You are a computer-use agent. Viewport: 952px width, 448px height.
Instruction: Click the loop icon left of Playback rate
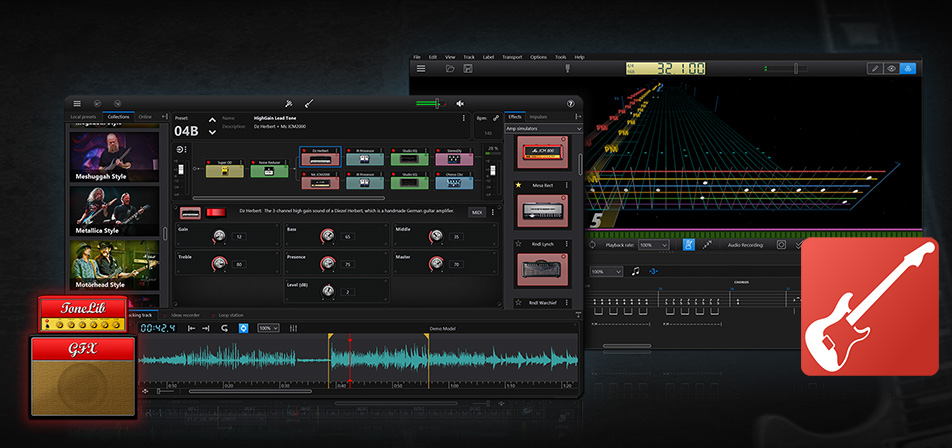(593, 245)
